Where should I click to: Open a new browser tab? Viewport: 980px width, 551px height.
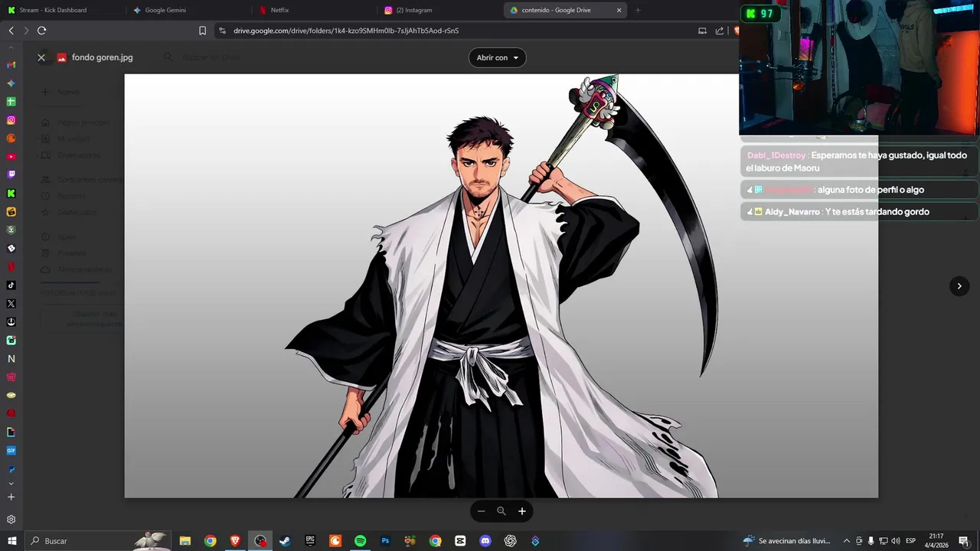tap(638, 10)
